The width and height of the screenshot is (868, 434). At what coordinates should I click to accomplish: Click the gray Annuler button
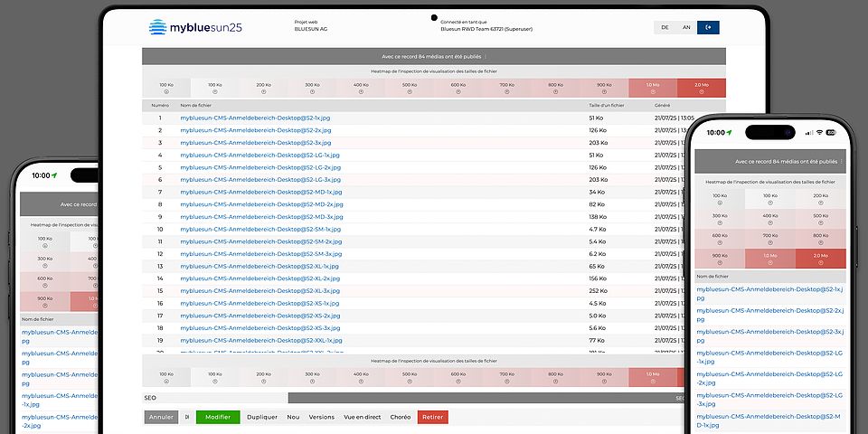[161, 417]
